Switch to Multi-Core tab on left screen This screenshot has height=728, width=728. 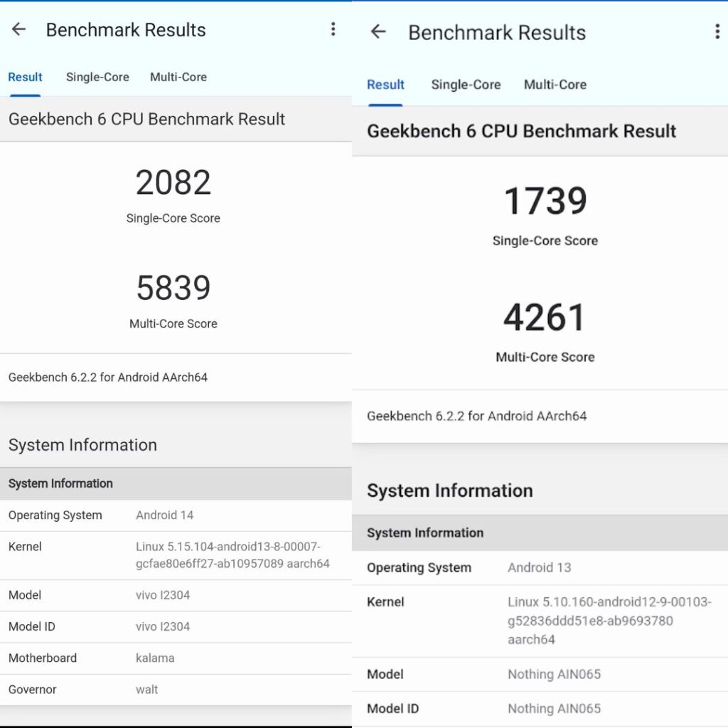(178, 77)
